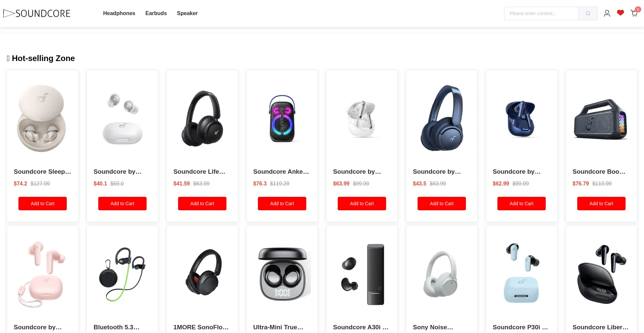Open the user account icon
This screenshot has height=333, width=644.
tap(607, 13)
